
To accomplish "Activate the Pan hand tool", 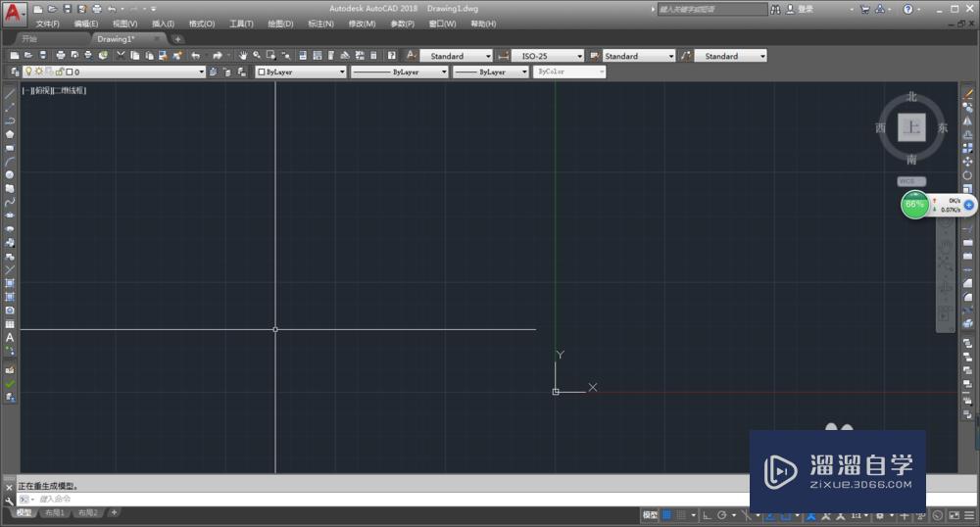I will pos(242,56).
